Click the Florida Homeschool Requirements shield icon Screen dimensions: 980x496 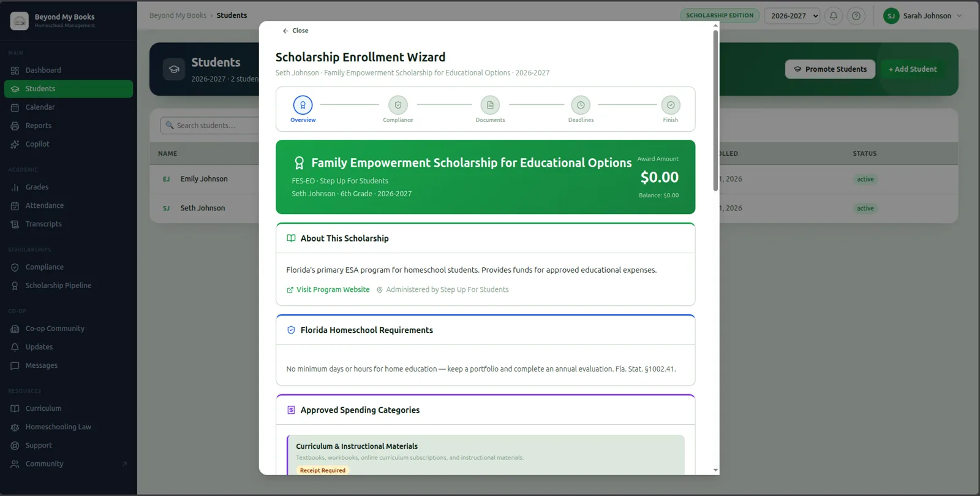(x=291, y=330)
